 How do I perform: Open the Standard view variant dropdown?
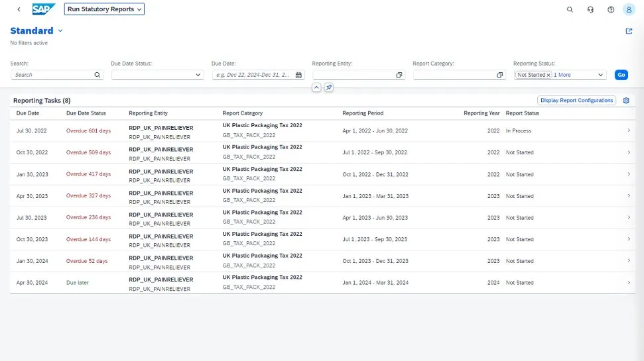[60, 31]
